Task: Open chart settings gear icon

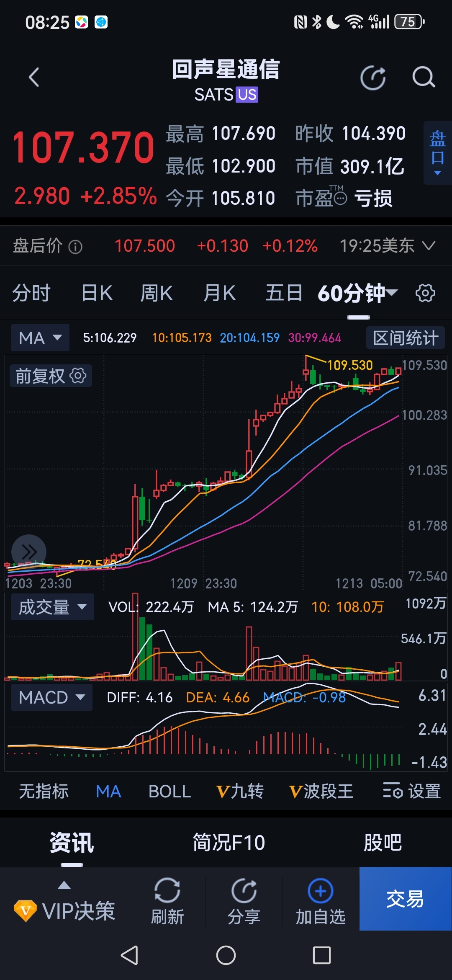Action: pos(425,293)
